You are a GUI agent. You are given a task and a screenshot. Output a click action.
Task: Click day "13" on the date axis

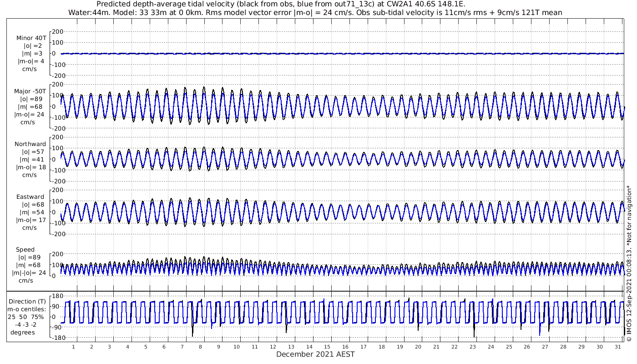(x=291, y=347)
